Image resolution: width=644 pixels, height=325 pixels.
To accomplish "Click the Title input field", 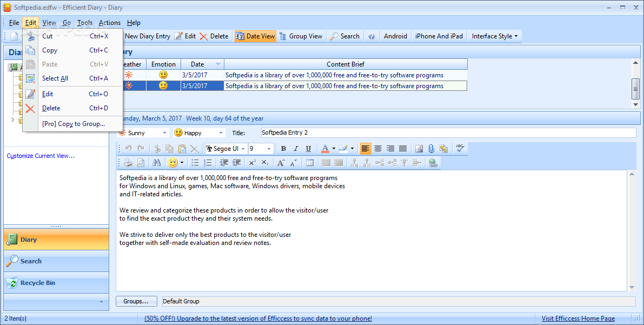I will point(448,132).
